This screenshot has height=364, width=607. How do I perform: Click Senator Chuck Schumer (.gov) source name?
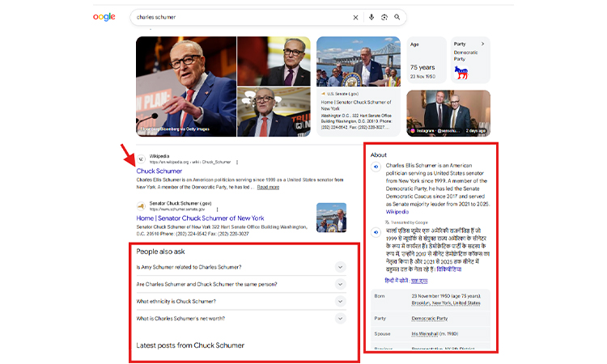click(180, 204)
